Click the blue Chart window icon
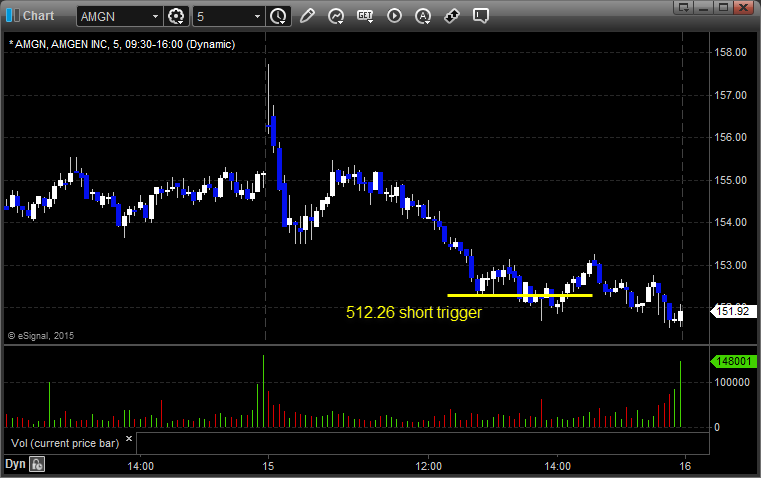 [x=13, y=16]
